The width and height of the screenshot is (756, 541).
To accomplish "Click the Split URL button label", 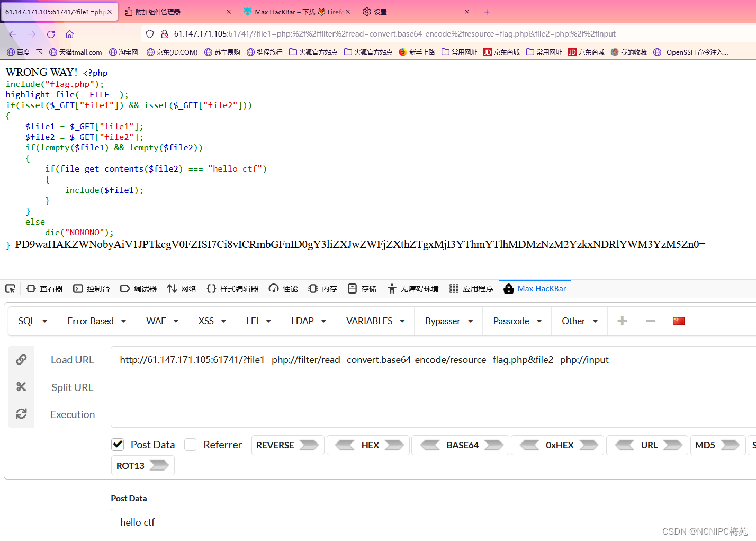I will 73,387.
